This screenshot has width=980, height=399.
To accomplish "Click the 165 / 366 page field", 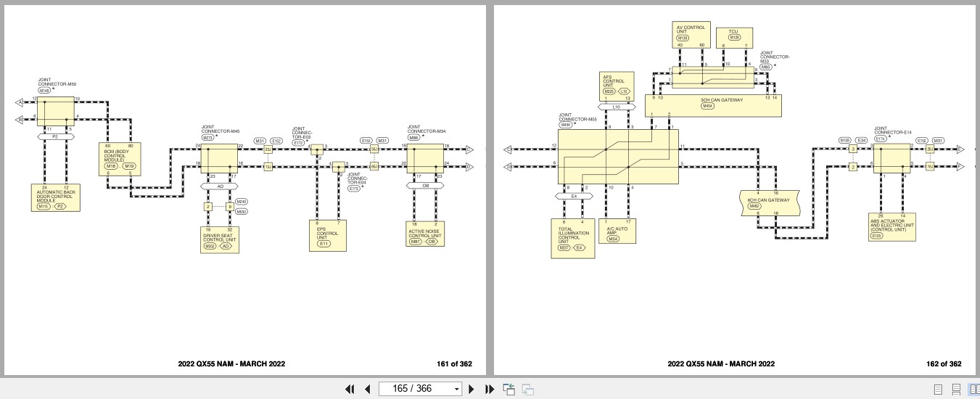I will 413,389.
